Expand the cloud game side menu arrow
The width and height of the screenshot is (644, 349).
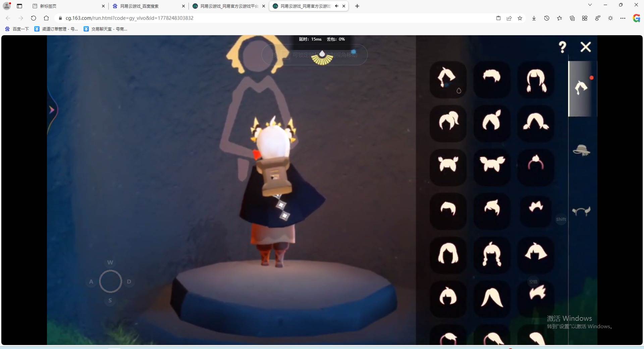tap(52, 110)
